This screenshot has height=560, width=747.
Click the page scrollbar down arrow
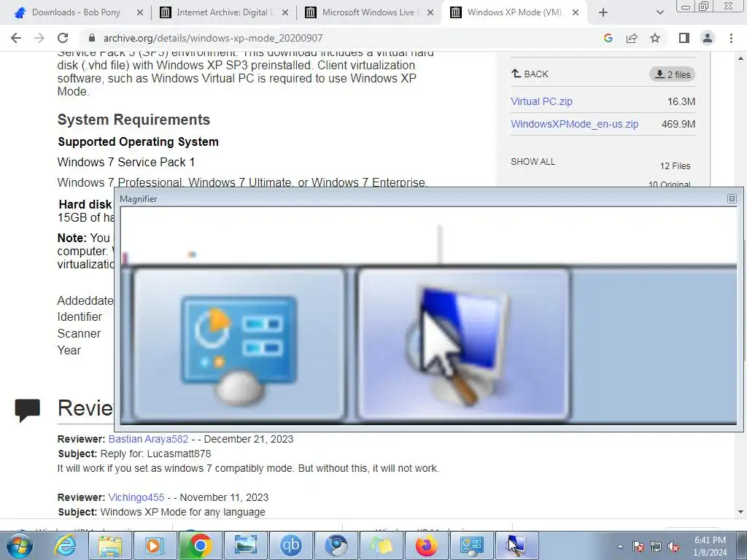tap(740, 512)
